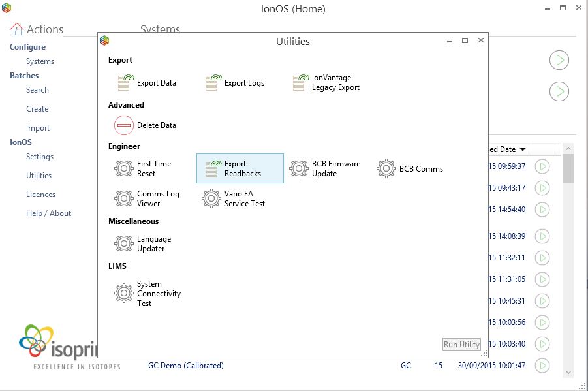Open the Export Data utility icon

point(124,83)
